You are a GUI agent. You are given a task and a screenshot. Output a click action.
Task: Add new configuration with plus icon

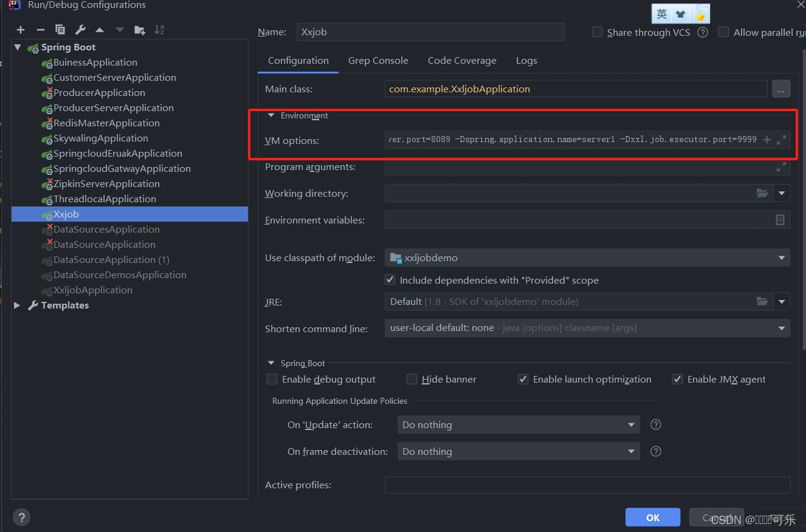[21, 30]
